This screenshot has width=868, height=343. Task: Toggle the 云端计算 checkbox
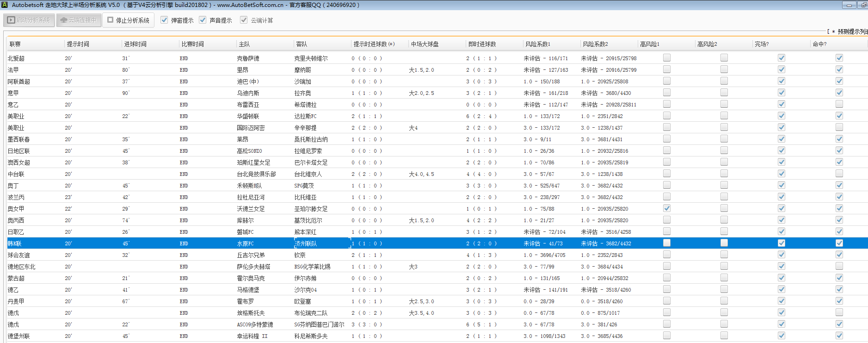coord(244,20)
